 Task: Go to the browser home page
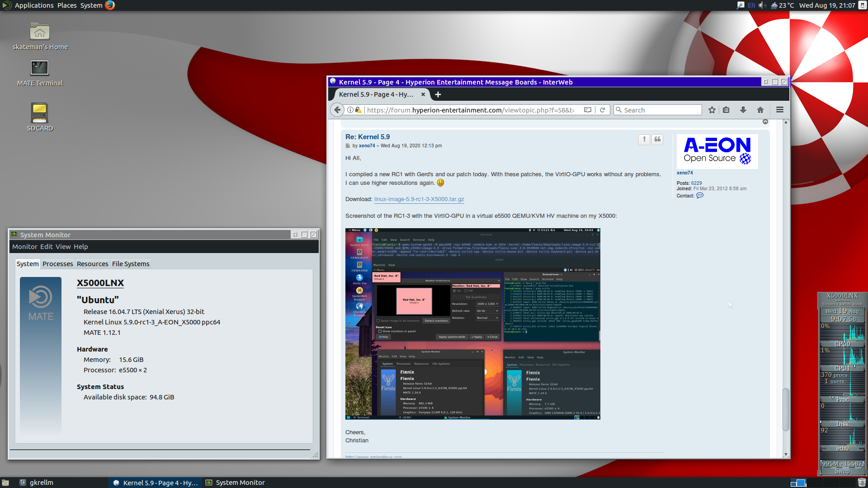(x=760, y=110)
